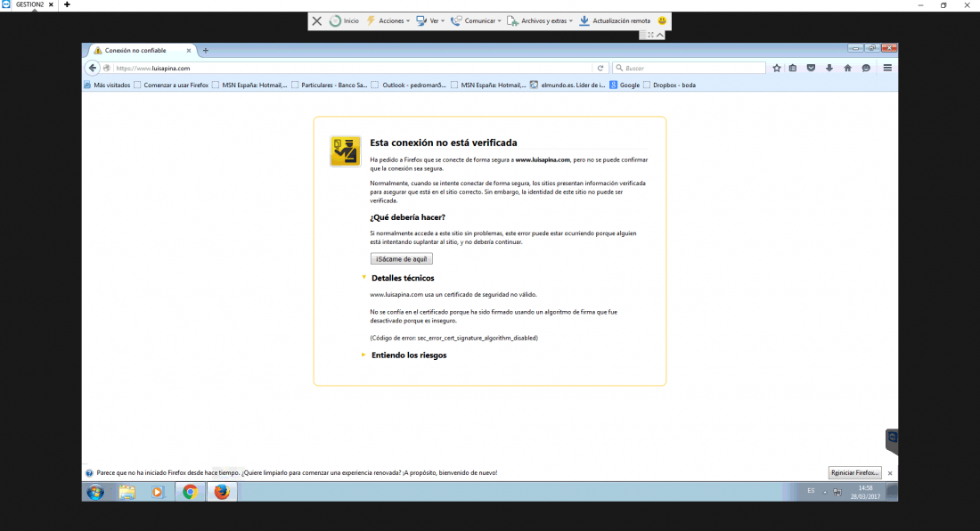Open a new Firefox tab

click(206, 51)
